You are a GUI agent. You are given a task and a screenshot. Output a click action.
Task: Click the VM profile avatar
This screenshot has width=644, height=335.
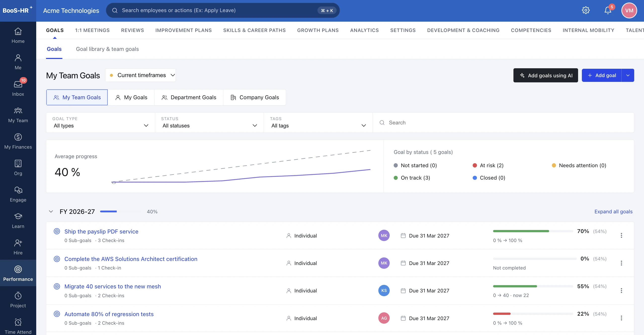(629, 10)
